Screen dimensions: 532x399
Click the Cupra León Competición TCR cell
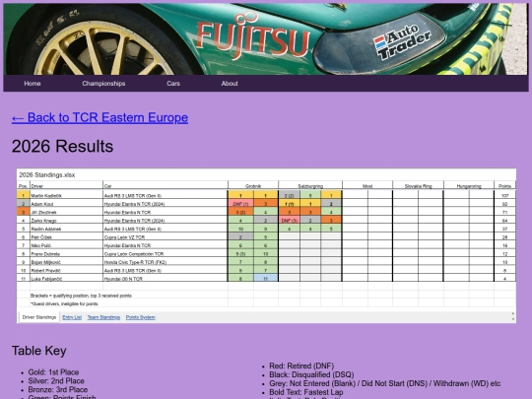pos(166,254)
